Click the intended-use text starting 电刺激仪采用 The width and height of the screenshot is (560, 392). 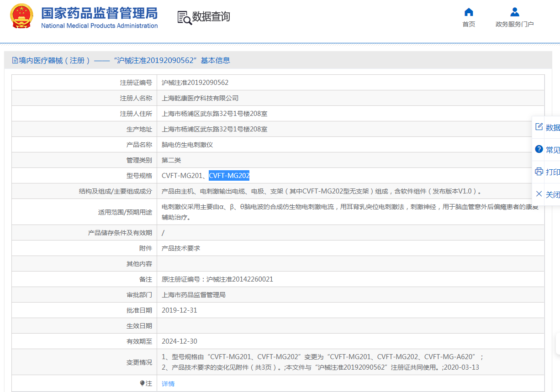click(x=350, y=212)
